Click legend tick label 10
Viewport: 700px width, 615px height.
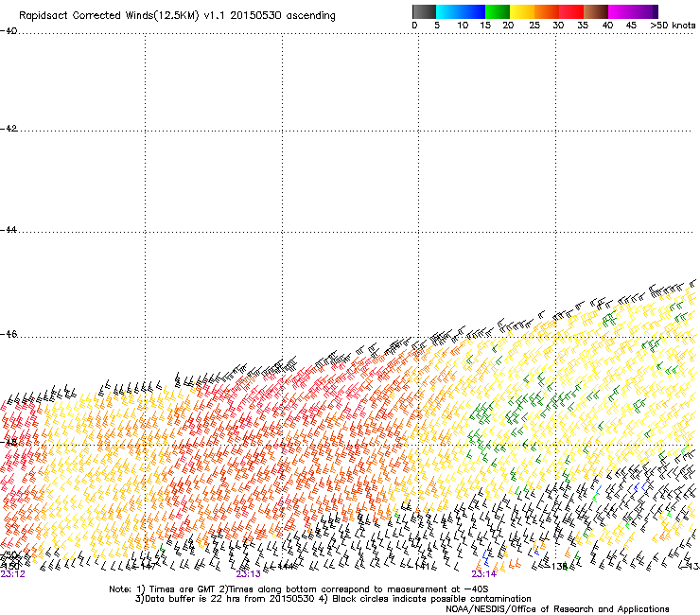click(463, 26)
